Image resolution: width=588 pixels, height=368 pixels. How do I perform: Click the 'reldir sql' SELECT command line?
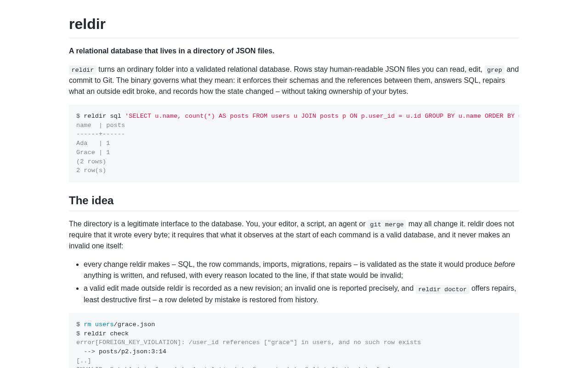click(x=298, y=116)
